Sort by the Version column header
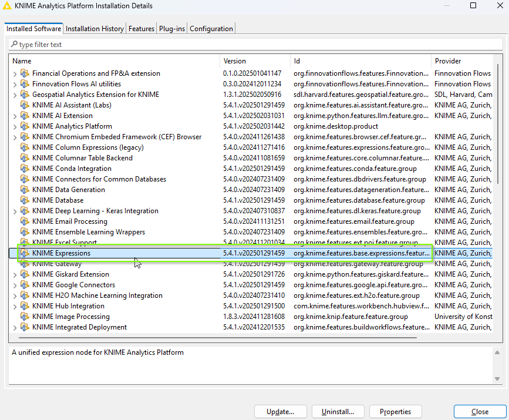The width and height of the screenshot is (509, 420). pyautogui.click(x=255, y=61)
